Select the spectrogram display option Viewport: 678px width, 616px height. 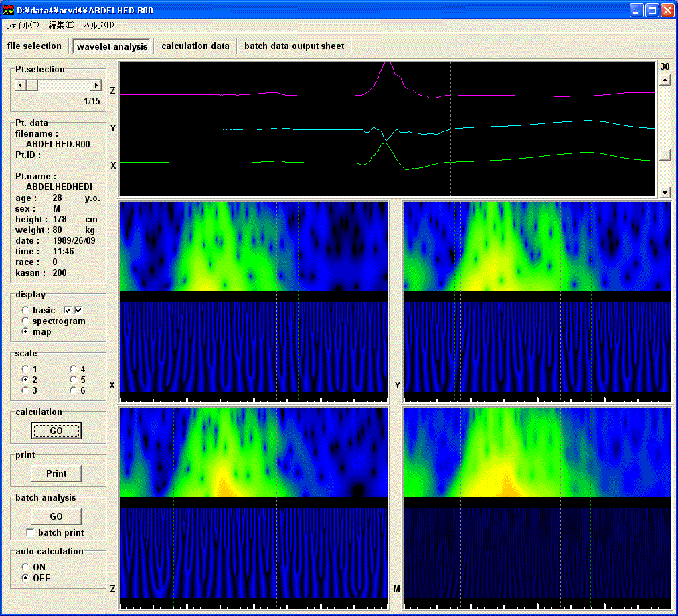pos(25,321)
